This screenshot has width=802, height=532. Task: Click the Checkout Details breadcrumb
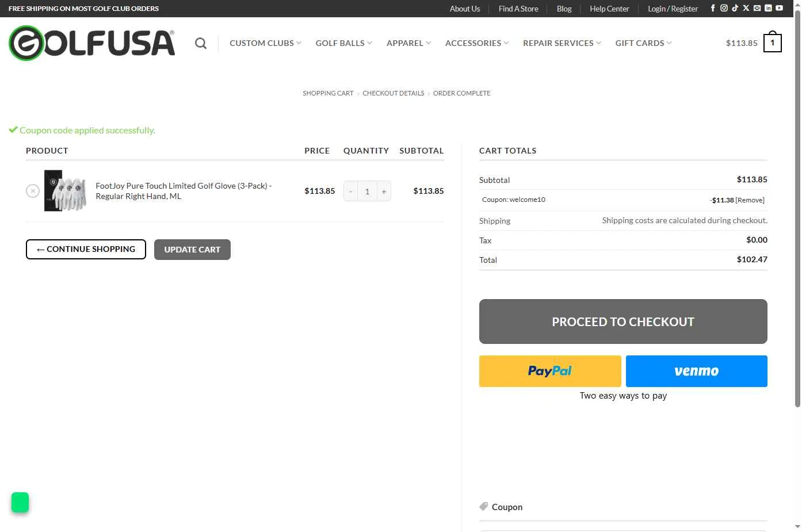click(x=393, y=93)
